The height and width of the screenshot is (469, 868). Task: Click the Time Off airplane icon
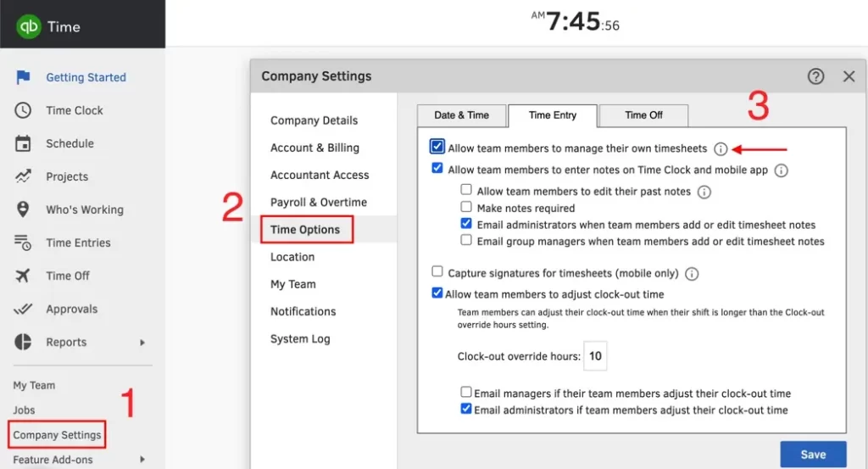coord(23,275)
